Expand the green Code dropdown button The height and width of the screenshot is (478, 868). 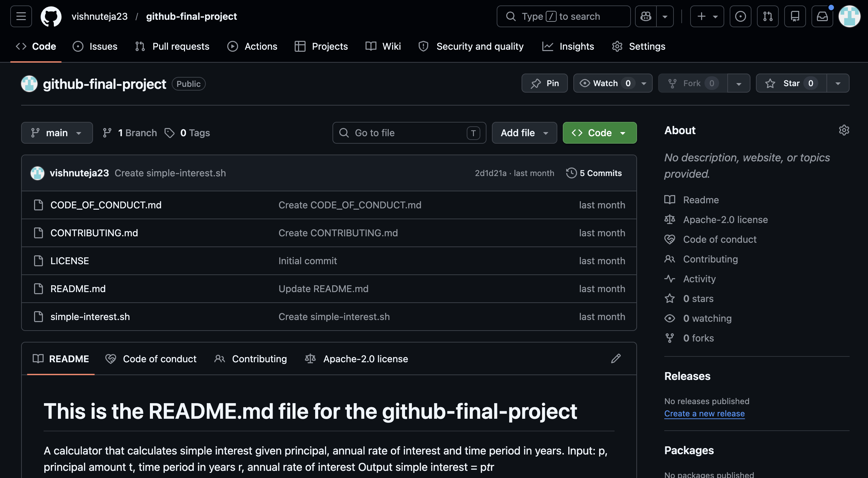click(600, 133)
